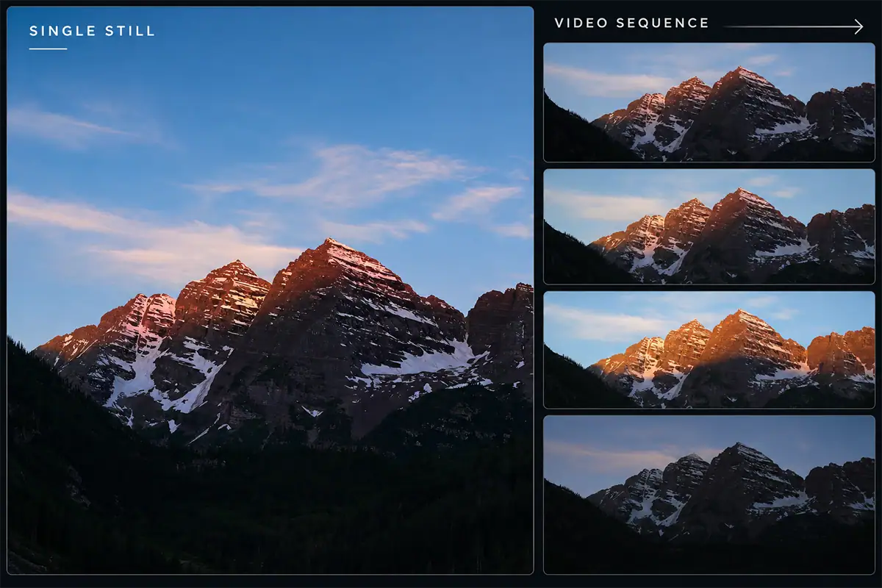The image size is (882, 588).
Task: Click the "VIDEO SEQUENCE" heading text
Action: point(632,23)
